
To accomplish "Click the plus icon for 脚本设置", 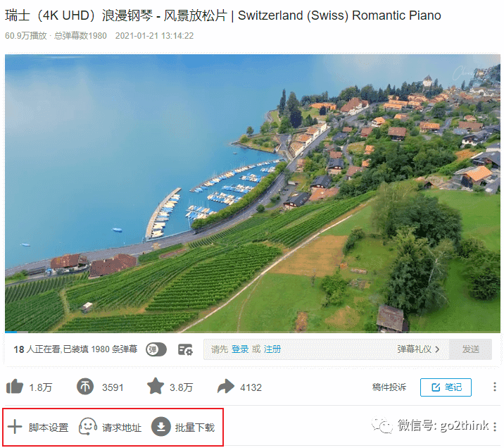I will coord(15,427).
